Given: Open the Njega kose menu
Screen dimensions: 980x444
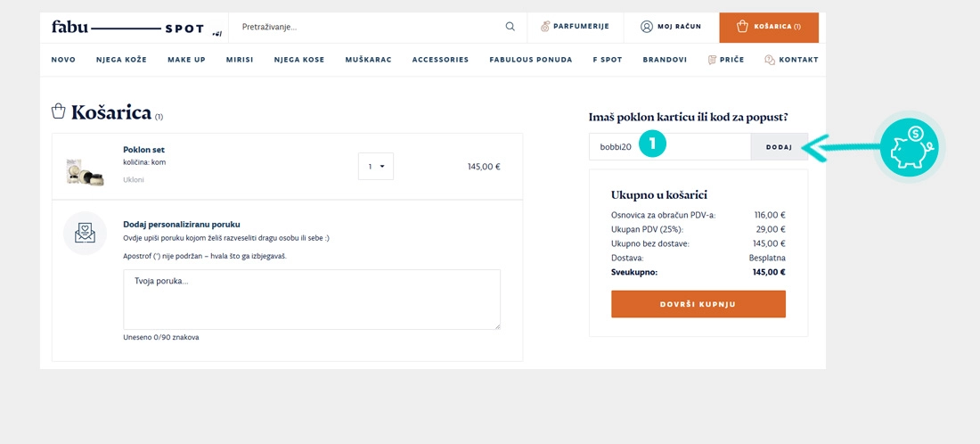Looking at the screenshot, I should [x=298, y=60].
